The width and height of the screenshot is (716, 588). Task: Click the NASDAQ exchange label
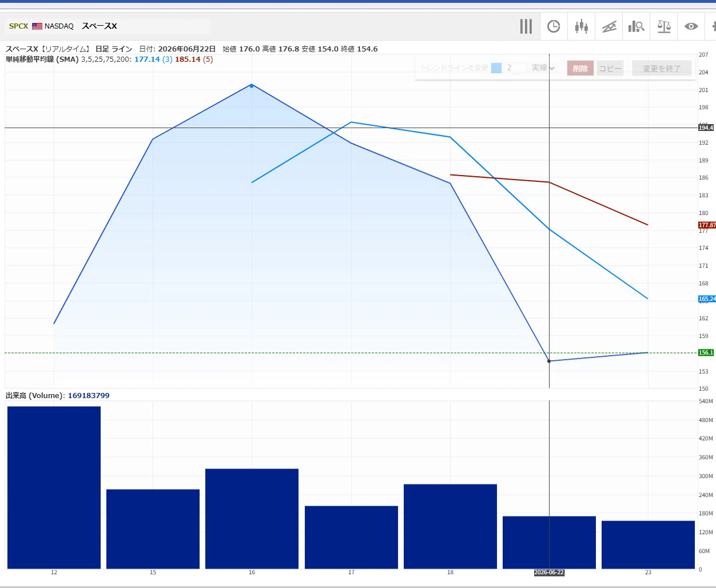click(x=59, y=26)
